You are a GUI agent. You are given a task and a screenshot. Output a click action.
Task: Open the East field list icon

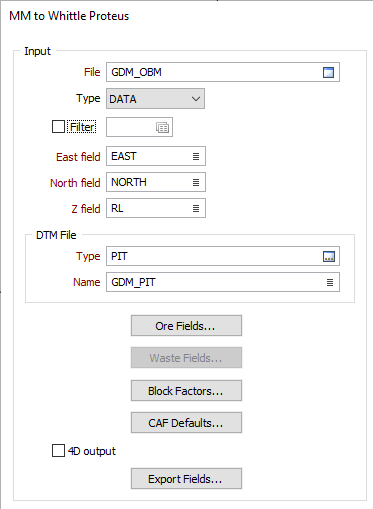[196, 156]
